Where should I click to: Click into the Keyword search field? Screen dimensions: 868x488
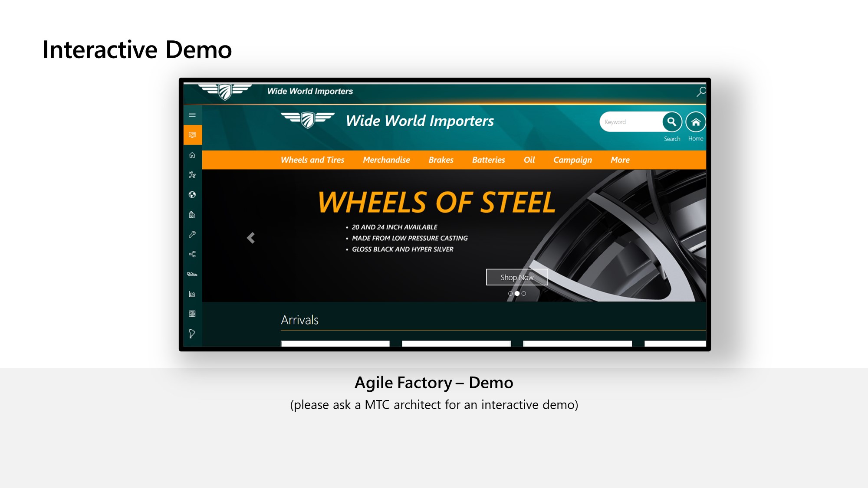pos(629,122)
